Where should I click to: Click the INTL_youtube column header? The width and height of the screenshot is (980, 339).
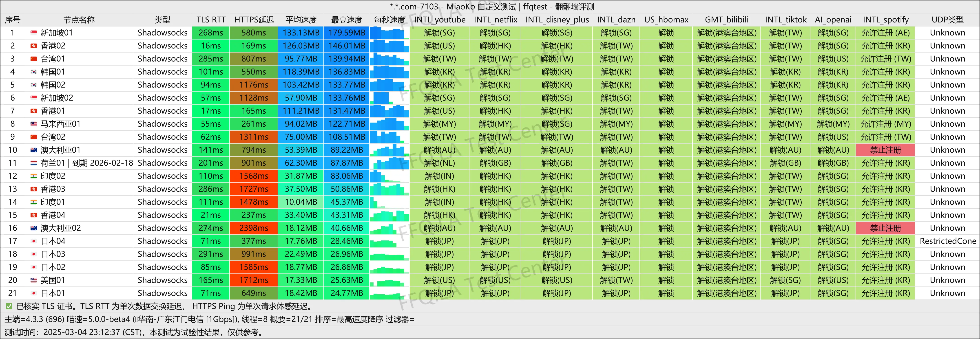click(x=439, y=20)
